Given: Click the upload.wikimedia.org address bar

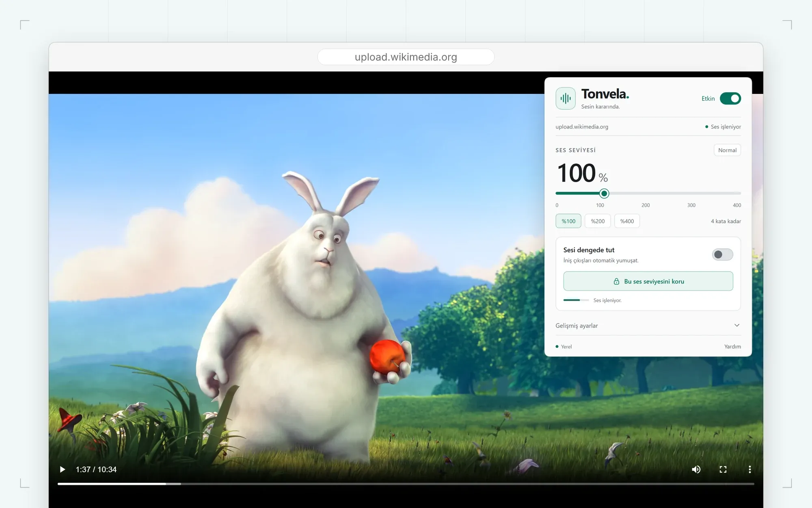Looking at the screenshot, I should point(406,57).
